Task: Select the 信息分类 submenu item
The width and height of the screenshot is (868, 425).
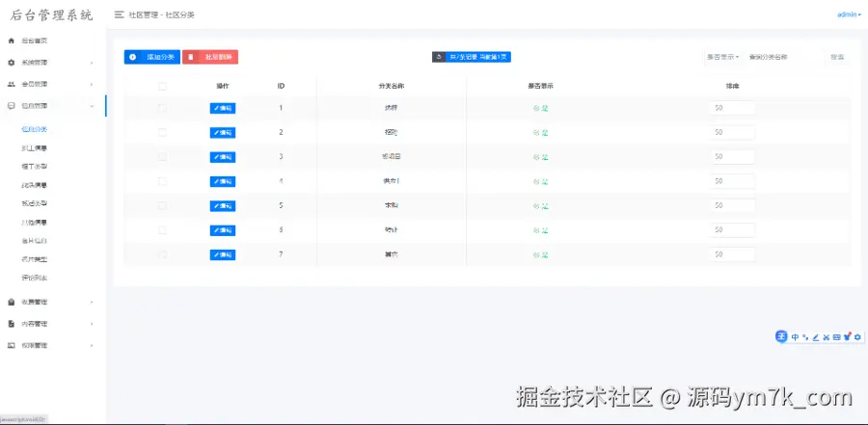Action: pos(35,129)
